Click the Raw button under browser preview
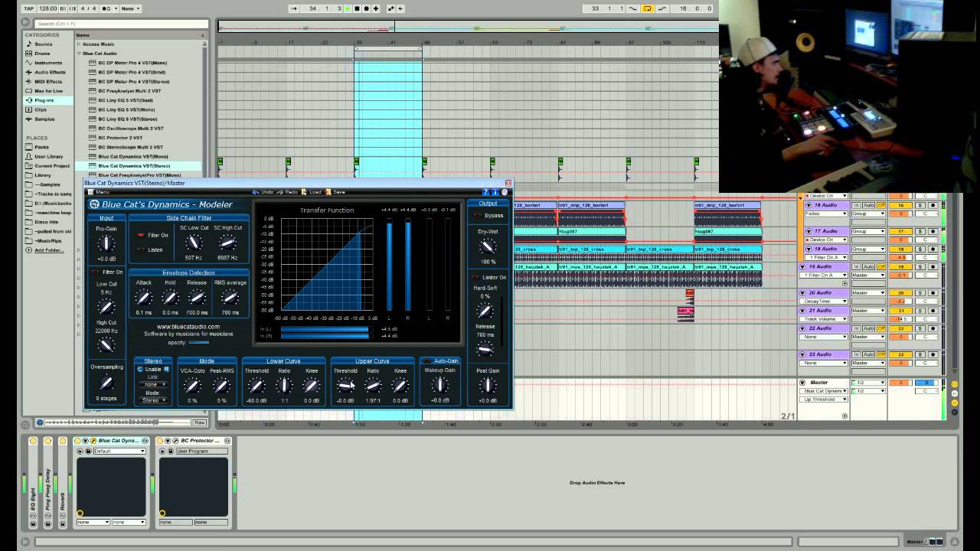The image size is (980, 551). pyautogui.click(x=199, y=422)
